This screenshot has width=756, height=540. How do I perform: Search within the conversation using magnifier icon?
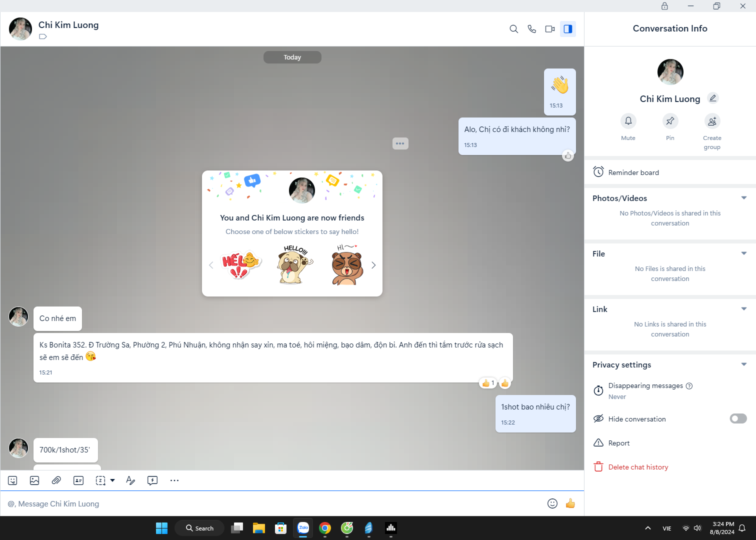tap(513, 29)
